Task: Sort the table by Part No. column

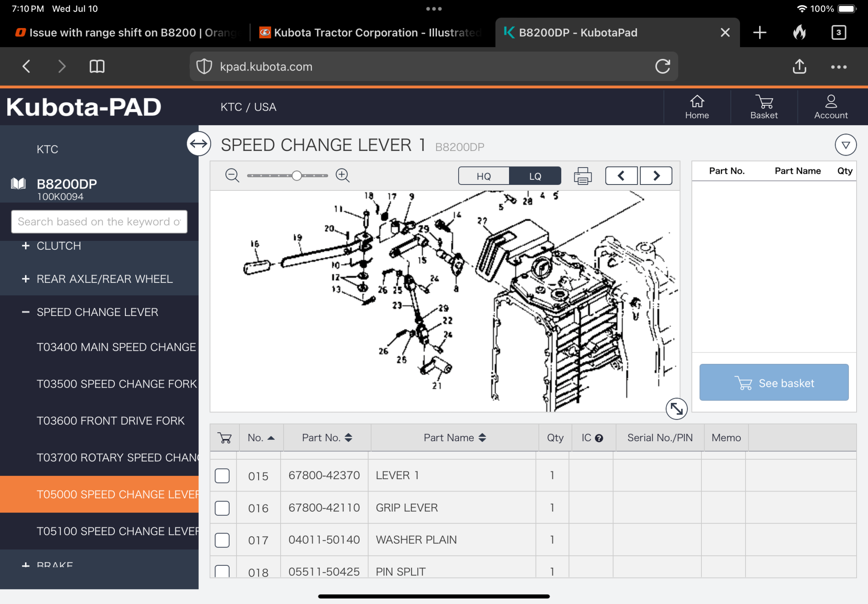Action: coord(327,438)
